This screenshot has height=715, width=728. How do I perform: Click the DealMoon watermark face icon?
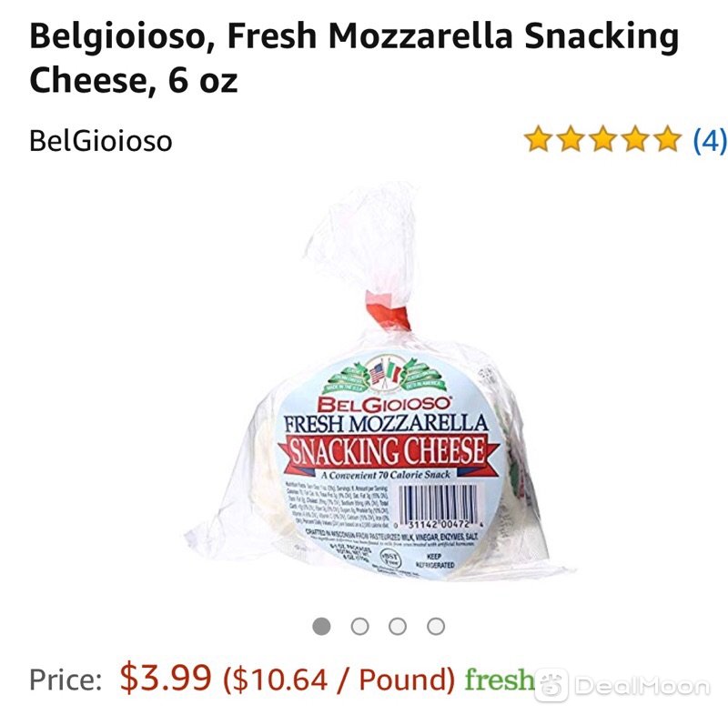(x=551, y=685)
